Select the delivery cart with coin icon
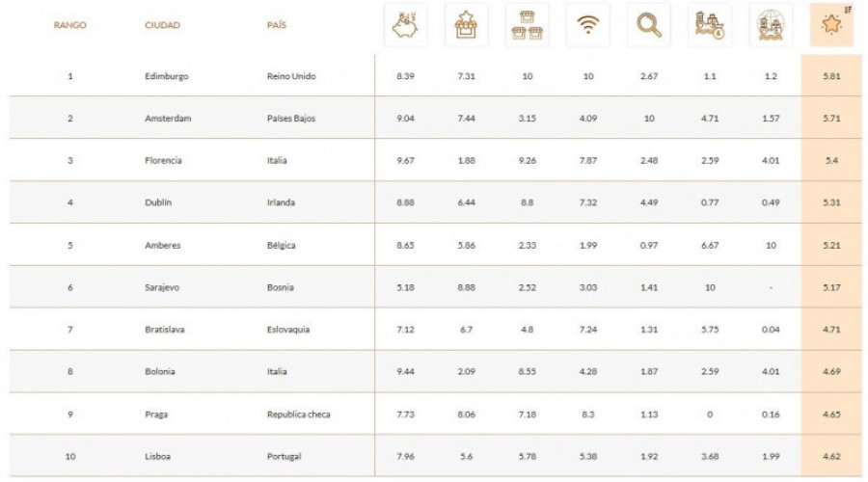This screenshot has height=482, width=868. click(x=710, y=25)
